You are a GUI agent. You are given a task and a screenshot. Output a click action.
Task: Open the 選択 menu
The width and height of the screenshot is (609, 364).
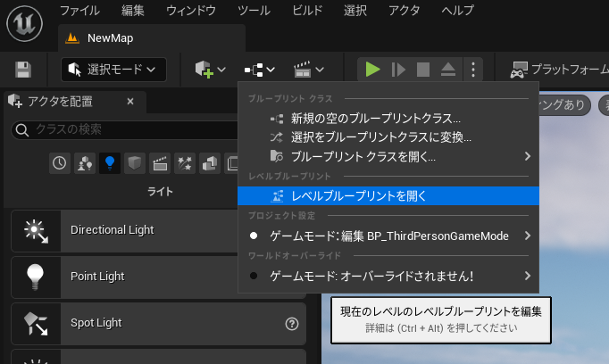pos(355,11)
